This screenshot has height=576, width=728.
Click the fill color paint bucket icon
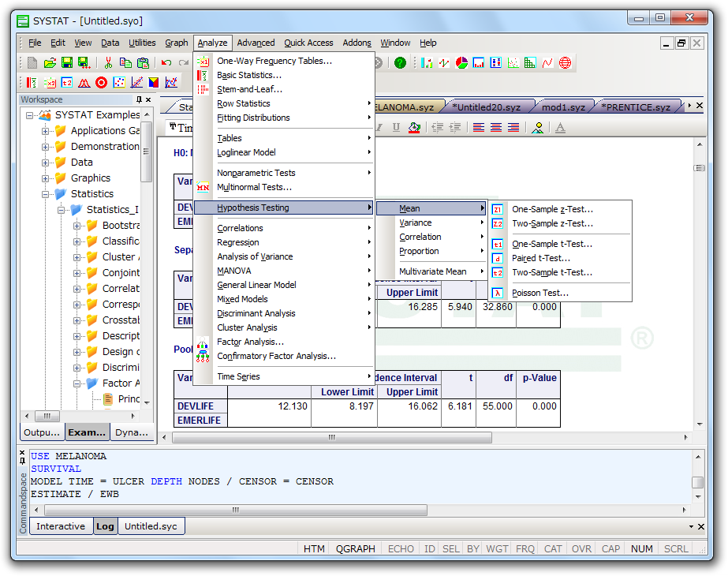coord(414,127)
